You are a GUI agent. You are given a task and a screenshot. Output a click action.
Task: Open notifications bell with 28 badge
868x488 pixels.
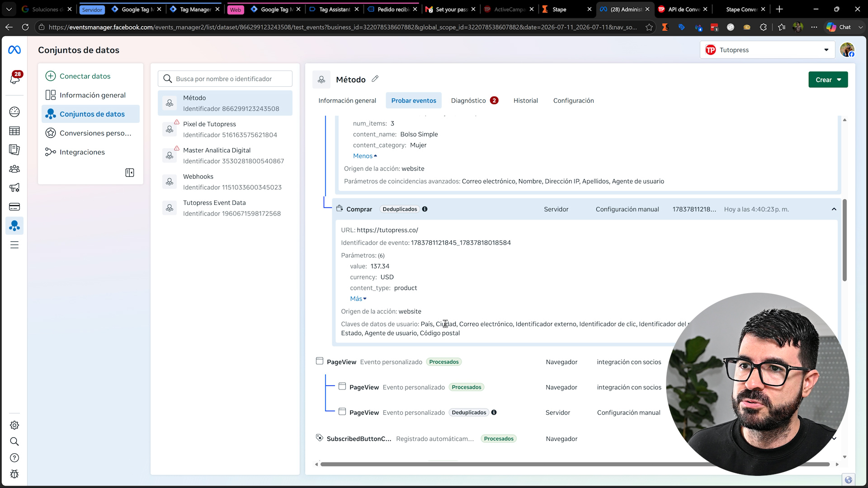click(15, 78)
